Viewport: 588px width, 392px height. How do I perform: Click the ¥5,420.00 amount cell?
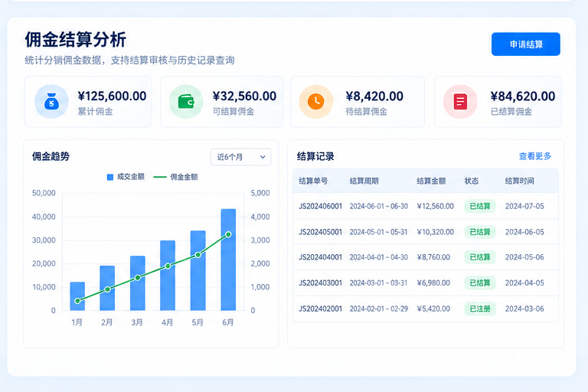(433, 309)
